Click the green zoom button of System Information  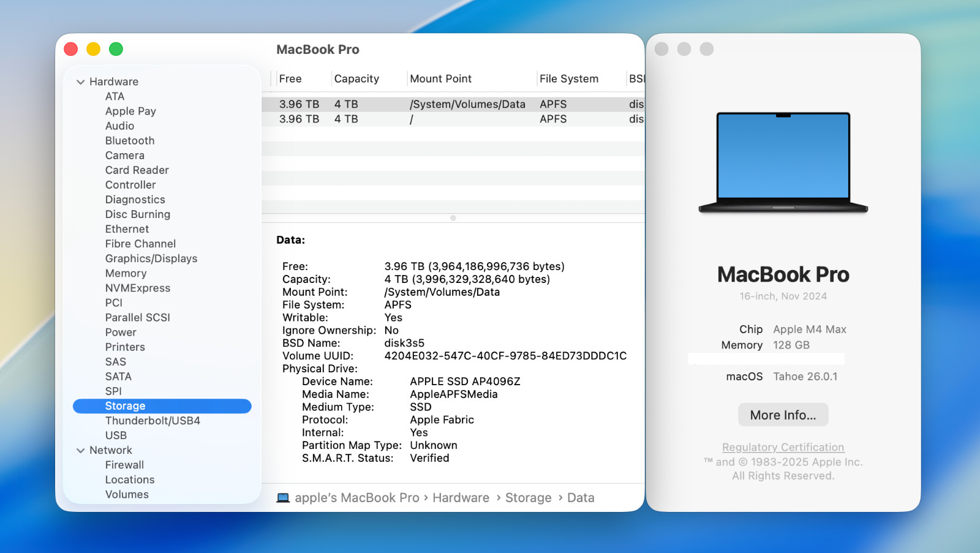pyautogui.click(x=116, y=49)
